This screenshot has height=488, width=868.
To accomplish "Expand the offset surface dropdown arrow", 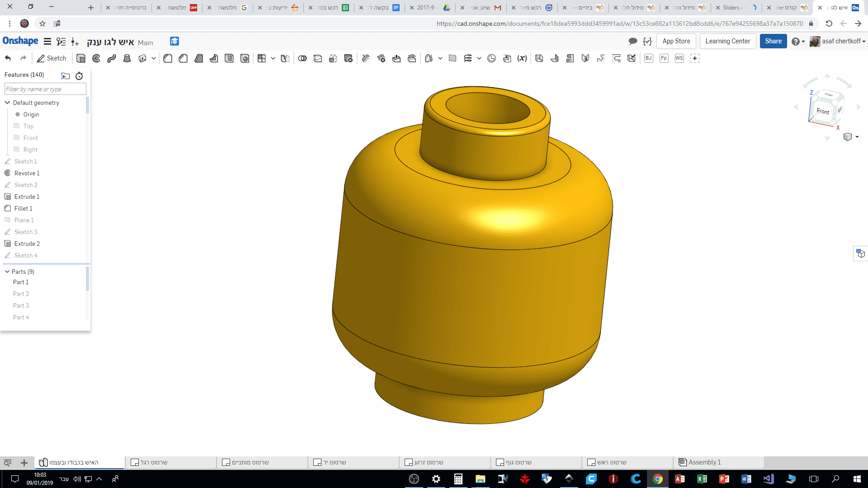I will point(440,58).
